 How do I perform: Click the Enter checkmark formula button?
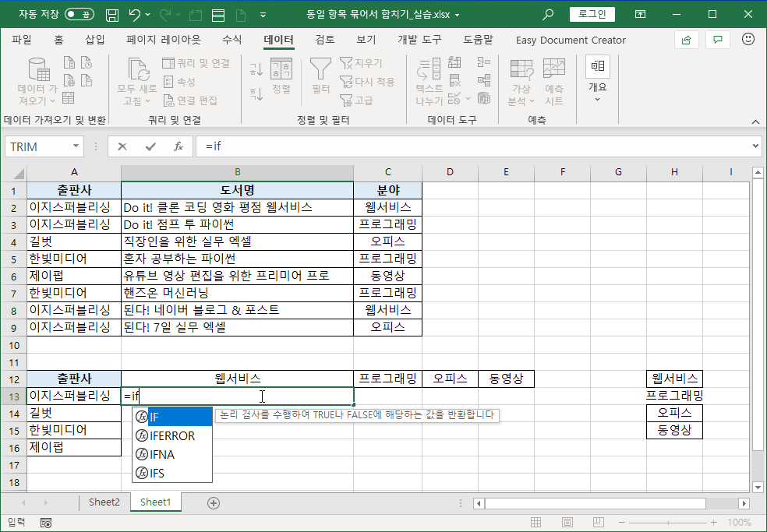tap(150, 146)
